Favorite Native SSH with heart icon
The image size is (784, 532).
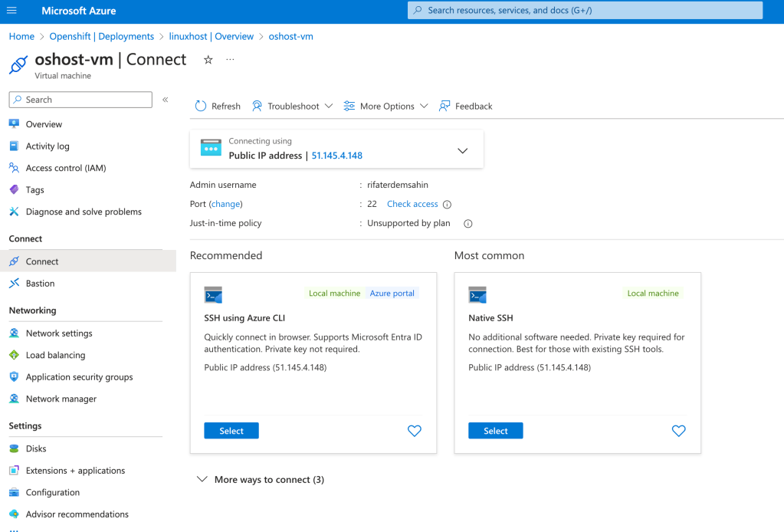678,431
